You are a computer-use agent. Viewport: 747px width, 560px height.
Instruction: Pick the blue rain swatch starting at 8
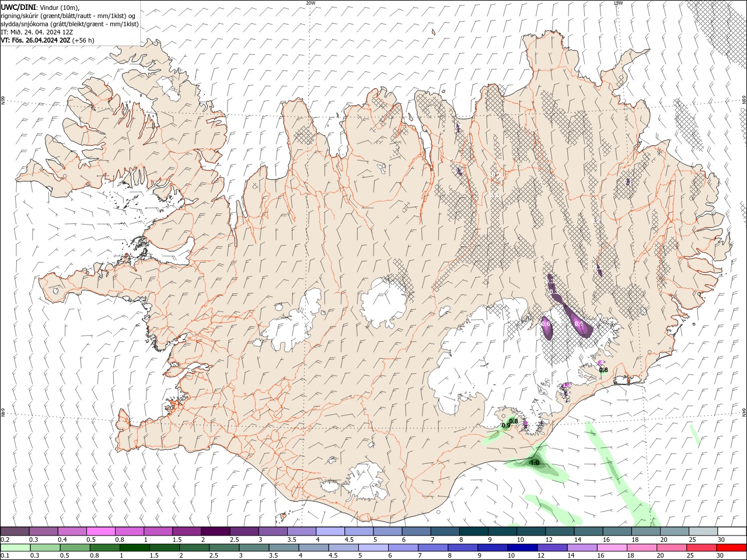pyautogui.click(x=463, y=547)
